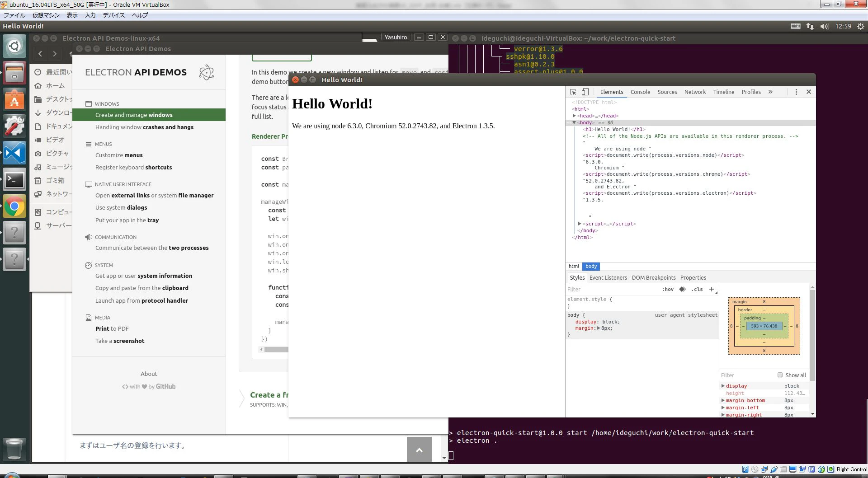Viewport: 868px width, 478px height.
Task: Enable the Show all computed styles checkbox
Action: coord(780,375)
